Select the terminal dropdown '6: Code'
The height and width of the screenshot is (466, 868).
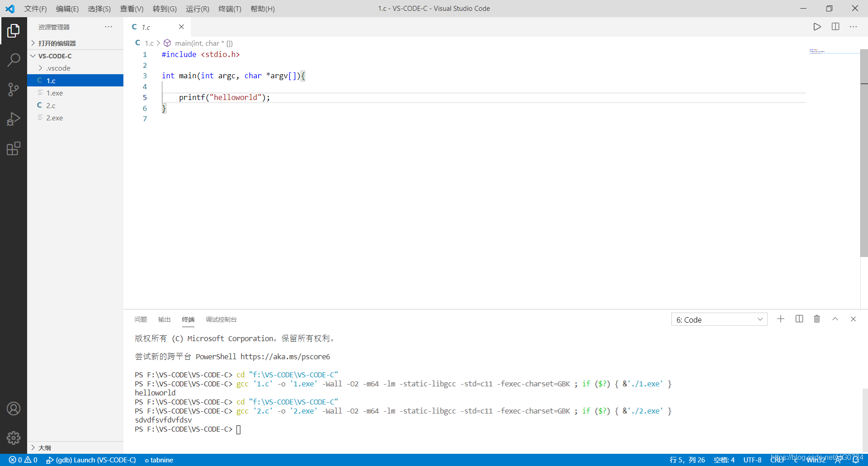click(x=719, y=319)
